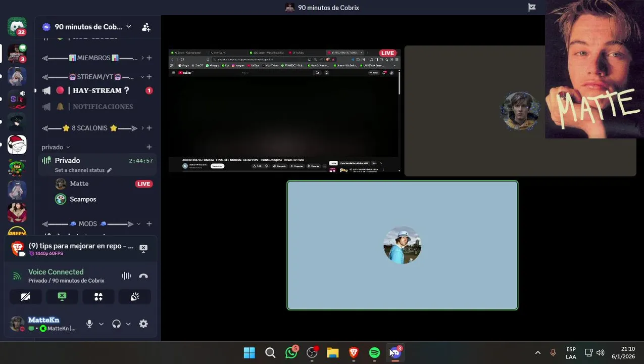Select user Scampos in voice channel list
644x364 pixels.
83,199
